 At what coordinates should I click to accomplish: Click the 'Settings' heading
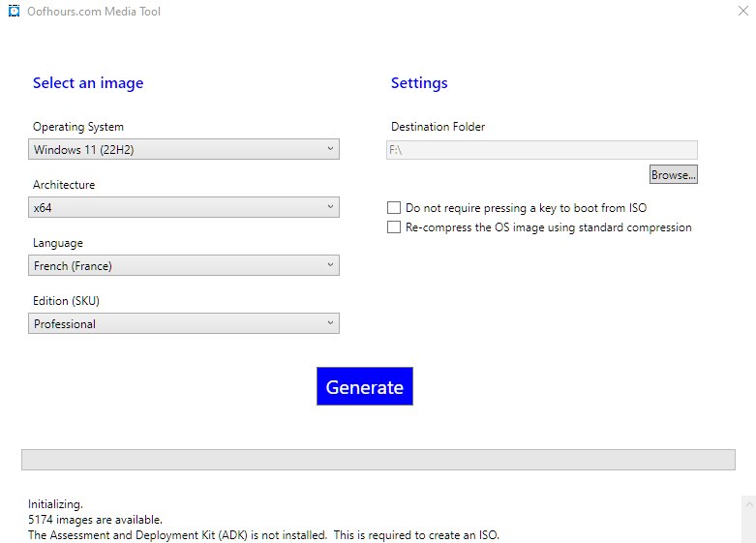[419, 83]
